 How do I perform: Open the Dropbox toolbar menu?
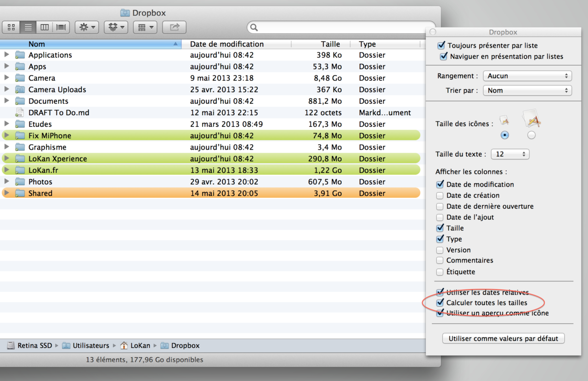(x=116, y=27)
